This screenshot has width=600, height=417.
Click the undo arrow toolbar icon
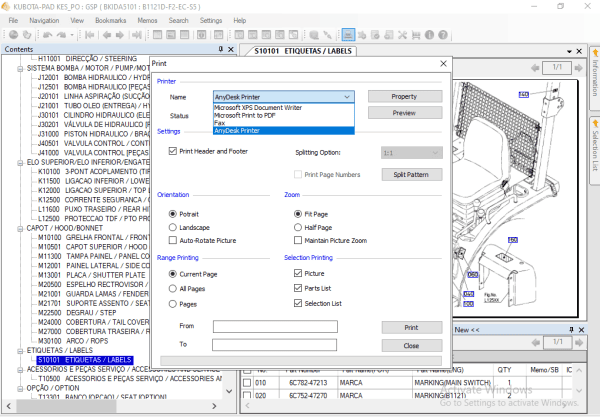(x=47, y=35)
